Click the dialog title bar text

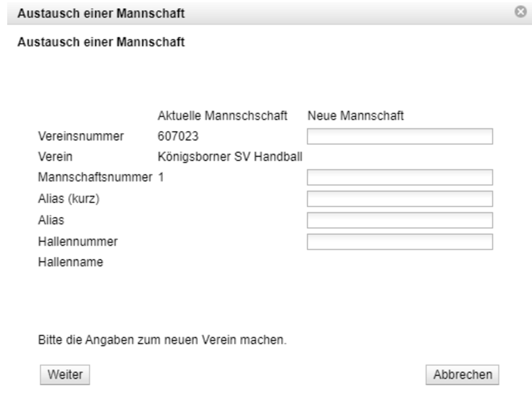(x=100, y=12)
